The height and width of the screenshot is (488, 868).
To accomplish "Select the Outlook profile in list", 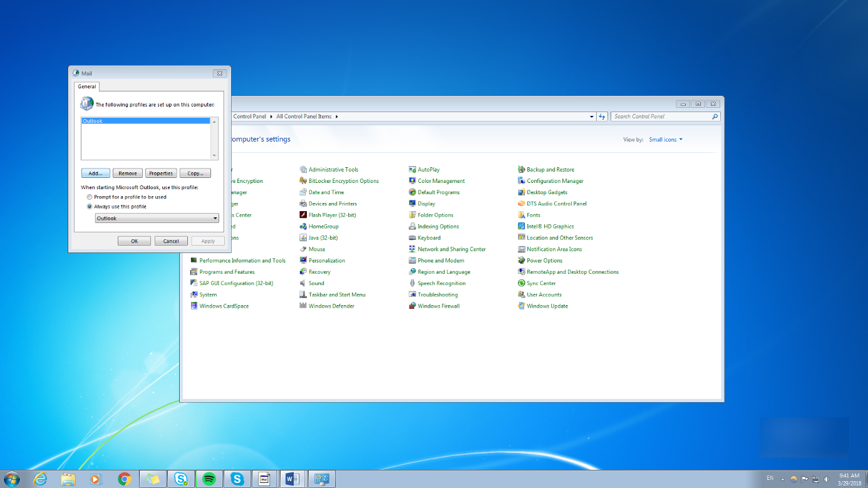I will pos(145,121).
